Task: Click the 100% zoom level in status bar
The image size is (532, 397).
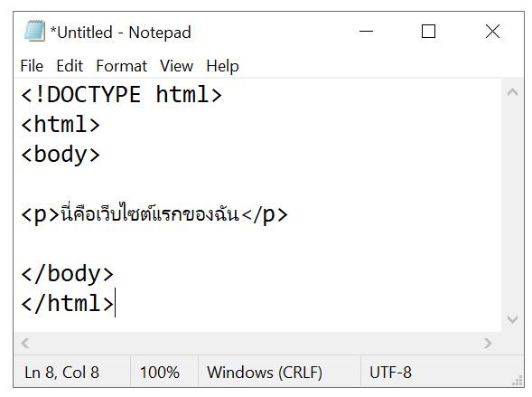Action: click(160, 373)
